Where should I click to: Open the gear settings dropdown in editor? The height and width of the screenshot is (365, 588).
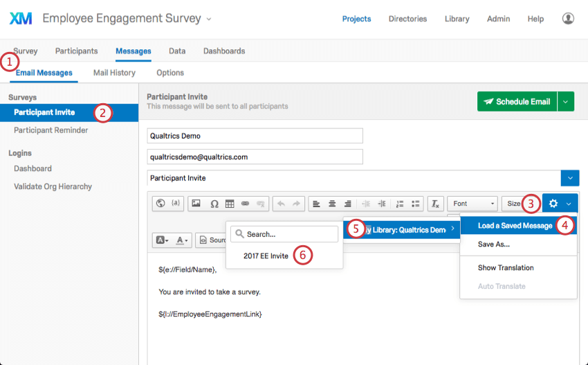[x=560, y=204]
